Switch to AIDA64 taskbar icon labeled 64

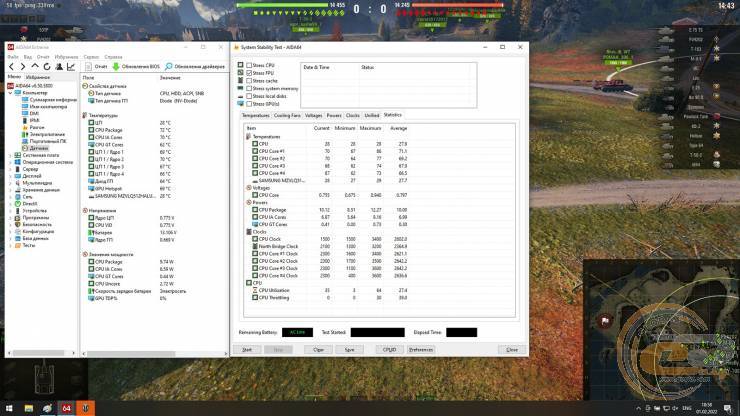(x=67, y=408)
